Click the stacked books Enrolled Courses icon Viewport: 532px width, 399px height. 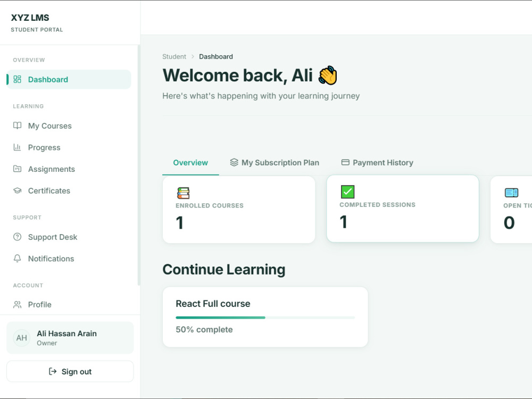click(x=183, y=193)
